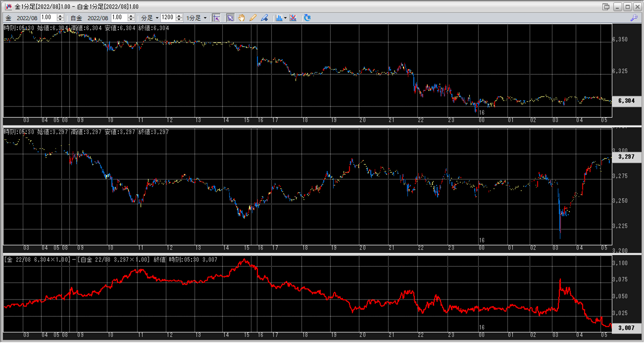Expand the 1分足 interval dropdown

(x=197, y=17)
